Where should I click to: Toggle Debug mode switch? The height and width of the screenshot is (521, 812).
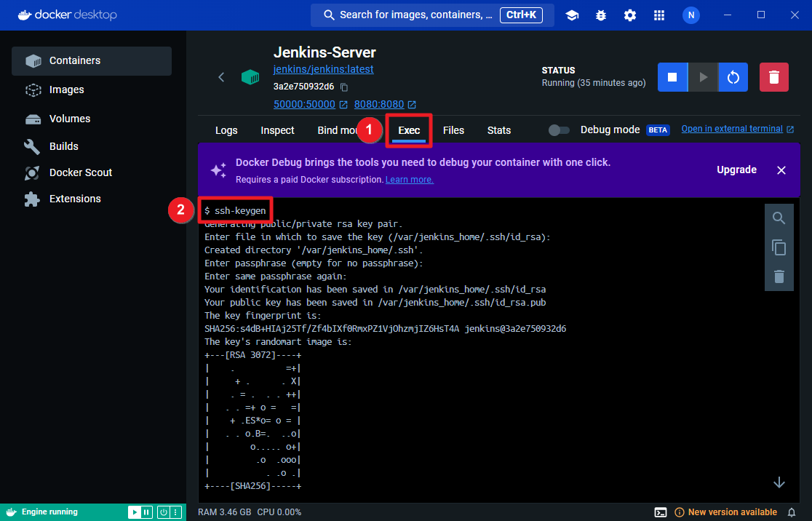(558, 130)
